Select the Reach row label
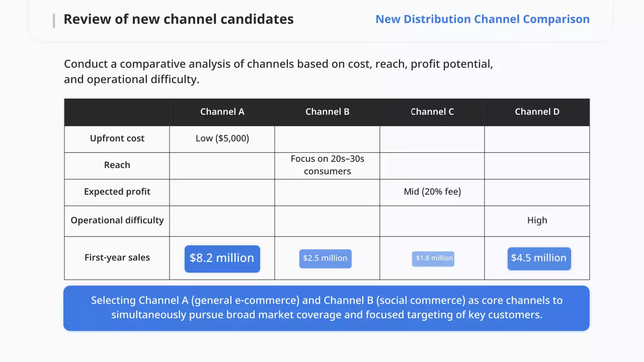 pyautogui.click(x=117, y=165)
